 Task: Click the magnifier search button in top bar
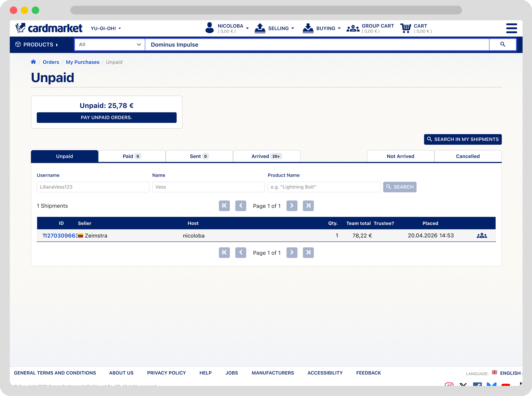tap(502, 44)
